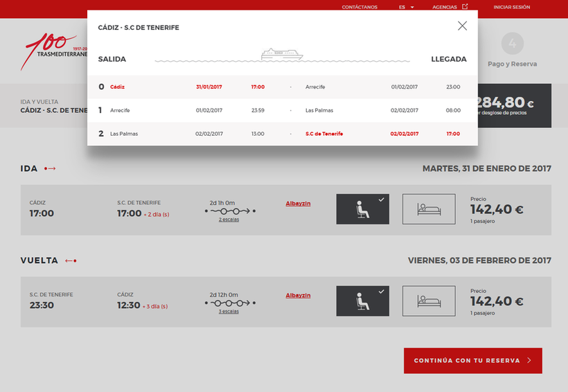Click the Vuelta route stops diagram
The image size is (568, 392).
tap(230, 303)
